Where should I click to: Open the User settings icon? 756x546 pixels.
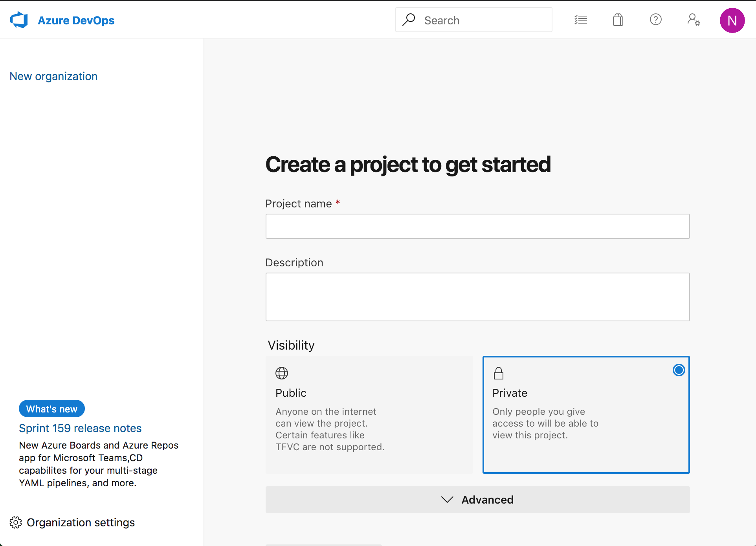coord(694,20)
